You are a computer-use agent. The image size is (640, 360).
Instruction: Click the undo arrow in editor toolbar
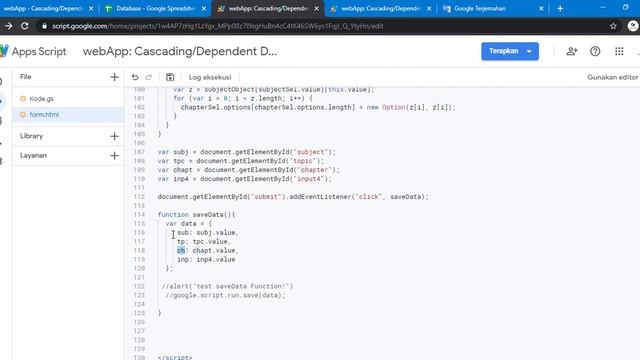point(135,77)
